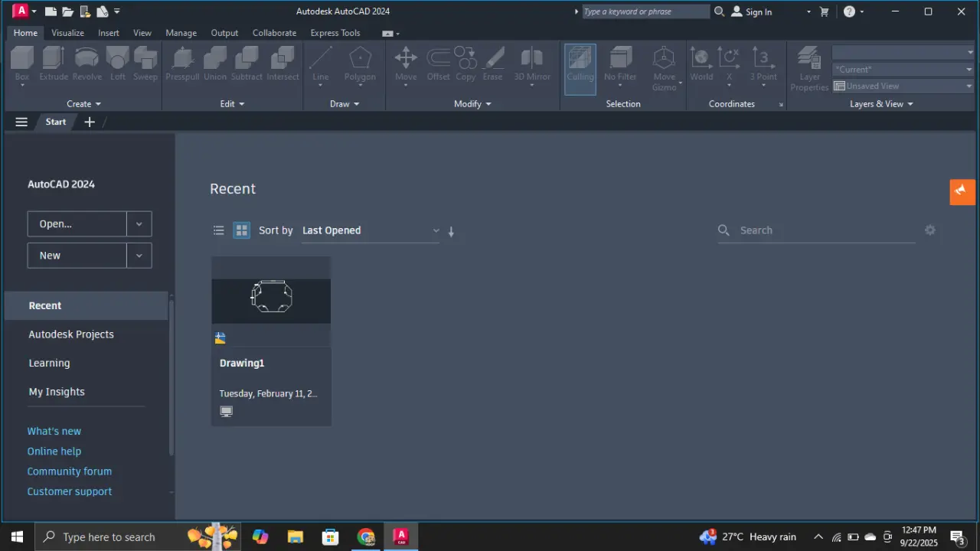Toggle the Culling selection option
Image resolution: width=980 pixels, height=551 pixels.
pyautogui.click(x=580, y=68)
